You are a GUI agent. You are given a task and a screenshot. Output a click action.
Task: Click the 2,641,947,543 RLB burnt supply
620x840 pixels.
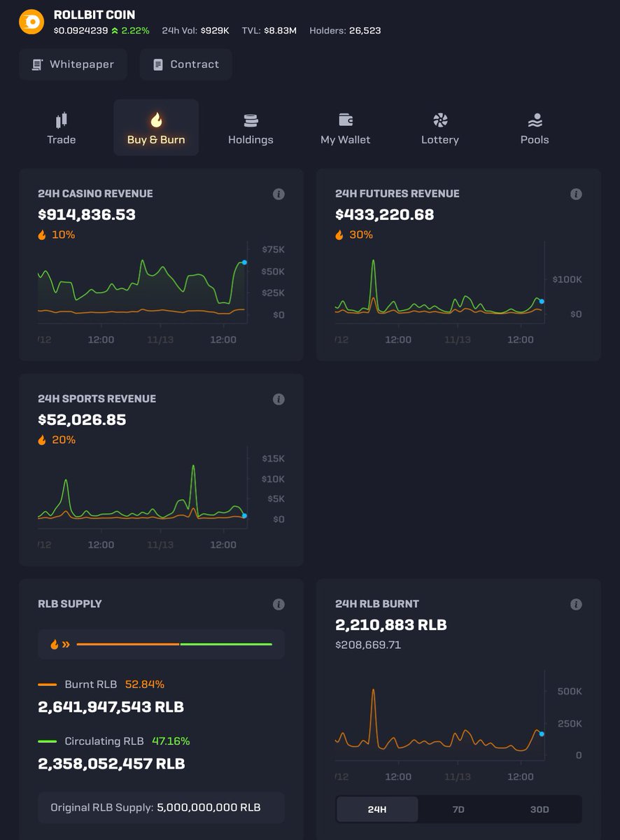(111, 707)
